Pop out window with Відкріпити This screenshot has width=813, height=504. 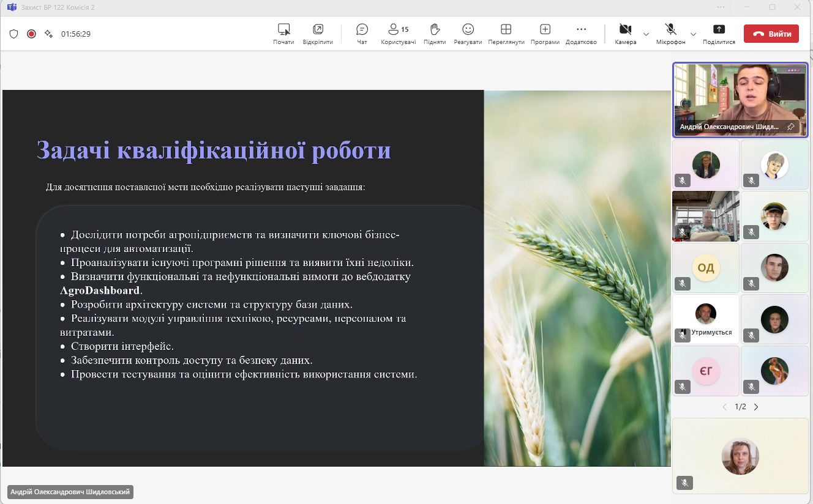point(318,34)
